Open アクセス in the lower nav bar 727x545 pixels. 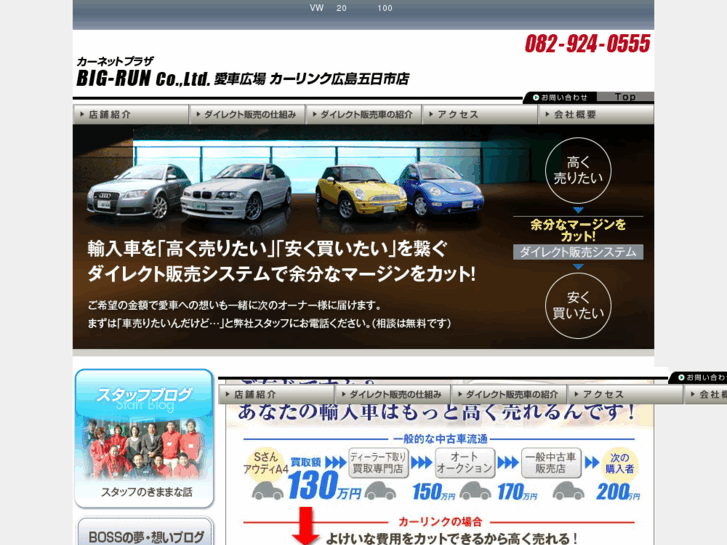(625, 394)
